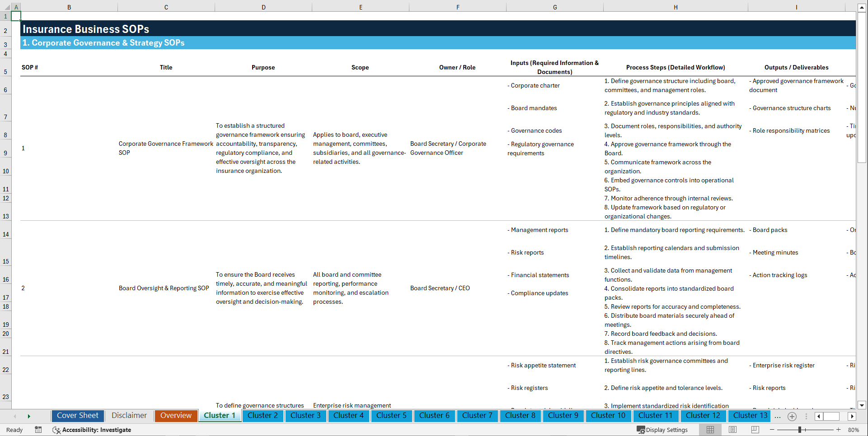Add a new worksheet with the plus icon

coord(792,416)
